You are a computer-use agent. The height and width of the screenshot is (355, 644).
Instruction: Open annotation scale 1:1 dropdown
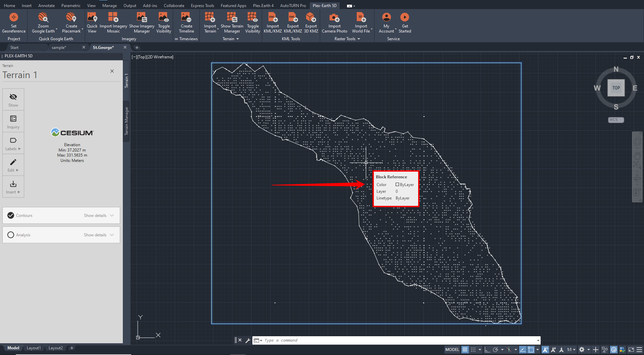571,350
